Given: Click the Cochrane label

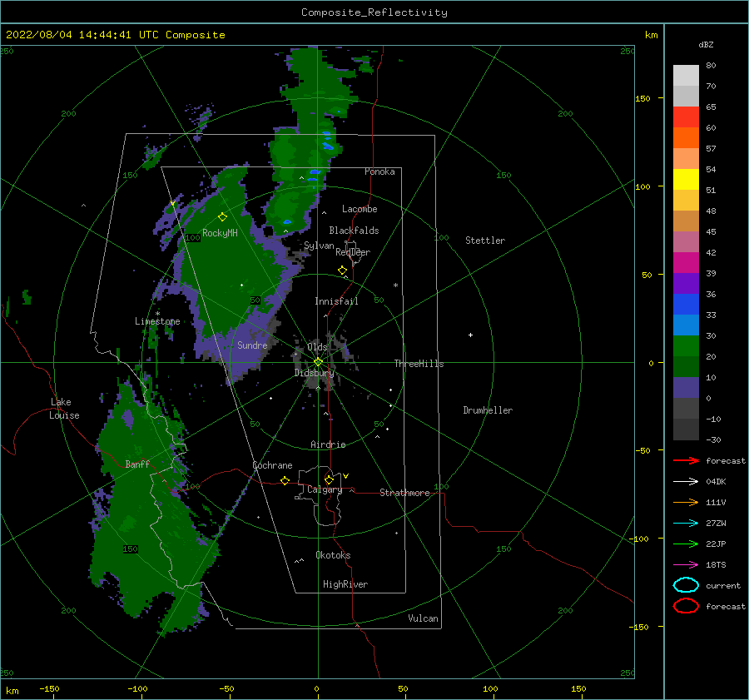Looking at the screenshot, I should [272, 465].
